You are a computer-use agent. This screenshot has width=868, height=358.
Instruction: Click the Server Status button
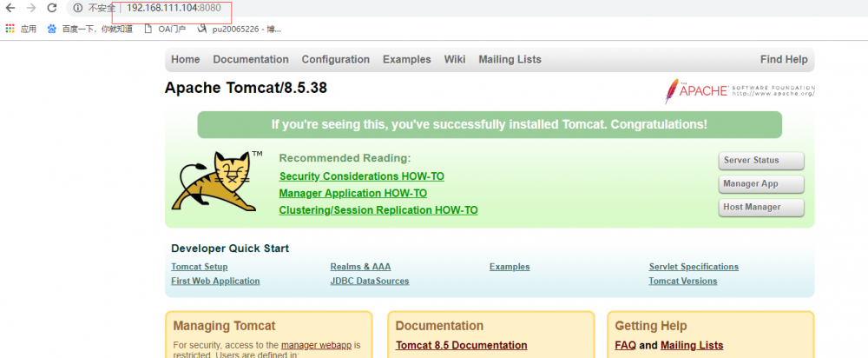point(761,161)
